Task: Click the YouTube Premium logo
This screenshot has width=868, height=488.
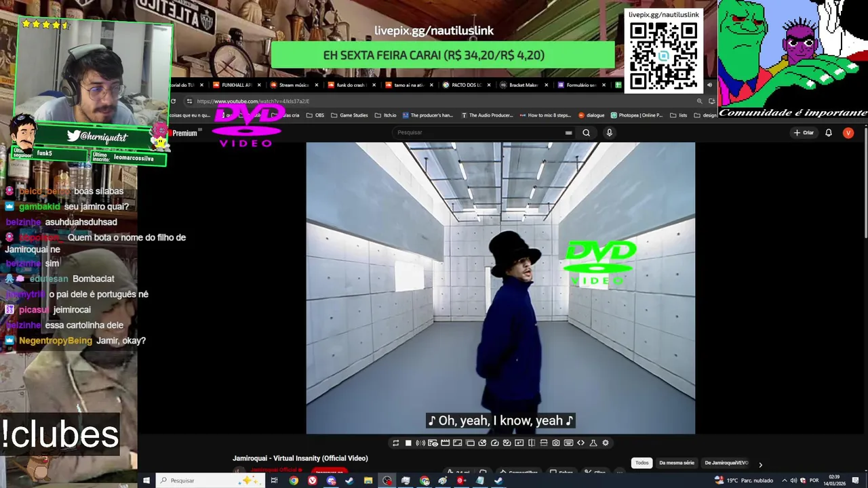Action: pos(184,134)
